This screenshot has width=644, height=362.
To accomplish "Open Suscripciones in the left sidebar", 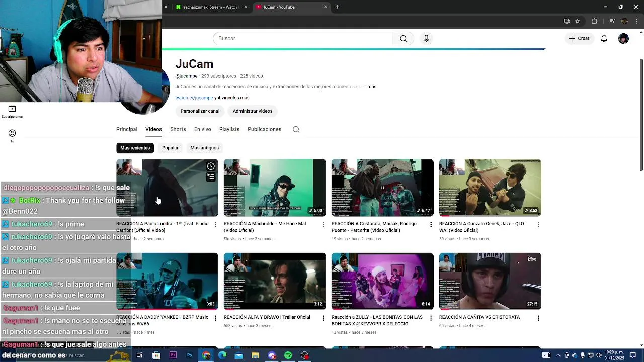I will tap(12, 112).
